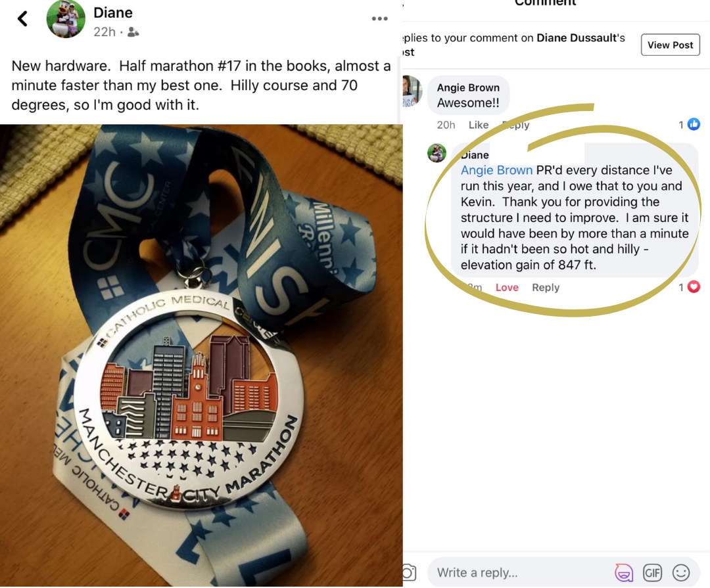Open the camera photo attachment icon

pyautogui.click(x=408, y=573)
